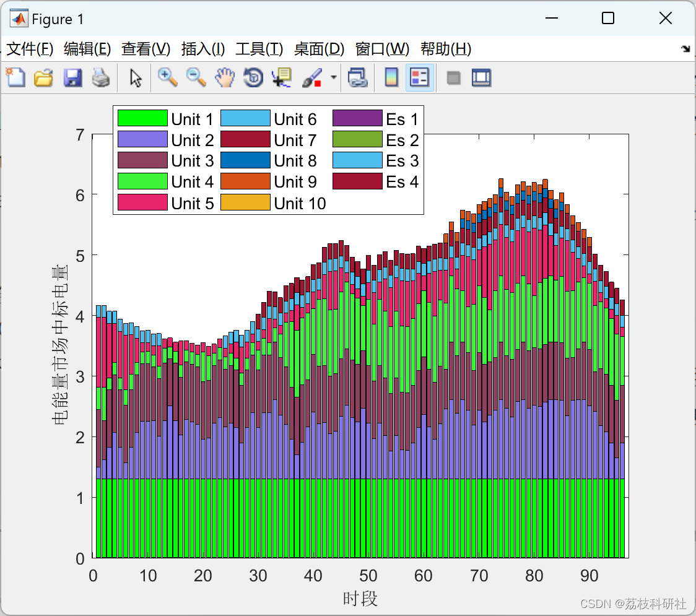Image resolution: width=696 pixels, height=616 pixels.
Task: Click the Unit 3 legend swatch
Action: 142,160
